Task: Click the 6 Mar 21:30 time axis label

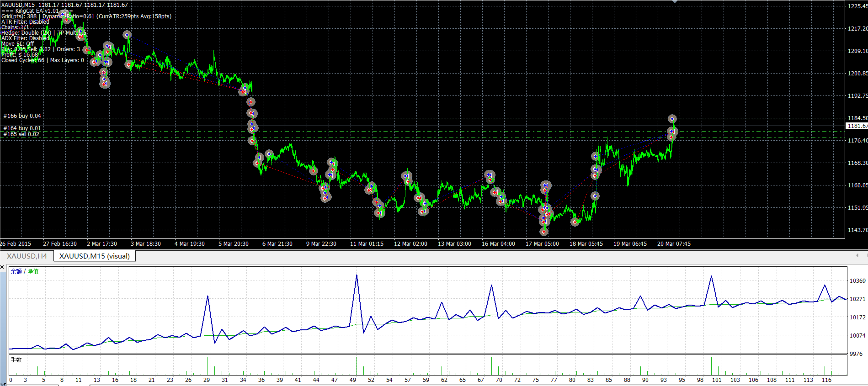Action: (x=277, y=244)
